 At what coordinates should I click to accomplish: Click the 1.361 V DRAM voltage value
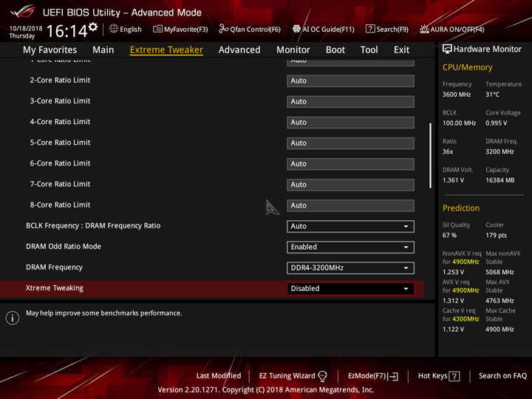453,180
